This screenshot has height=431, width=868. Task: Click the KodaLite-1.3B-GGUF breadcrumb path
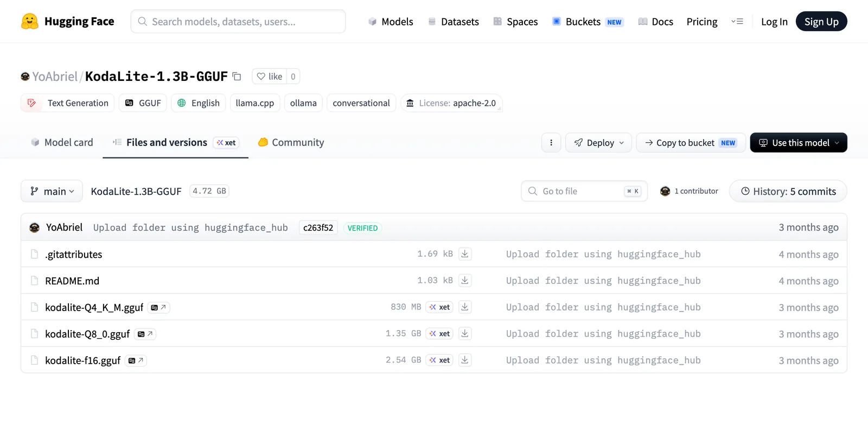click(x=136, y=192)
